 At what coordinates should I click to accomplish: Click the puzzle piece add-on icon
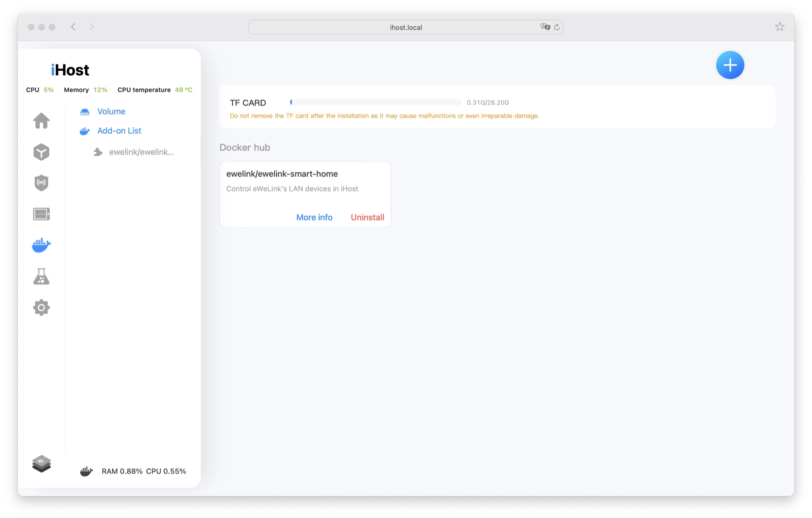click(x=98, y=152)
